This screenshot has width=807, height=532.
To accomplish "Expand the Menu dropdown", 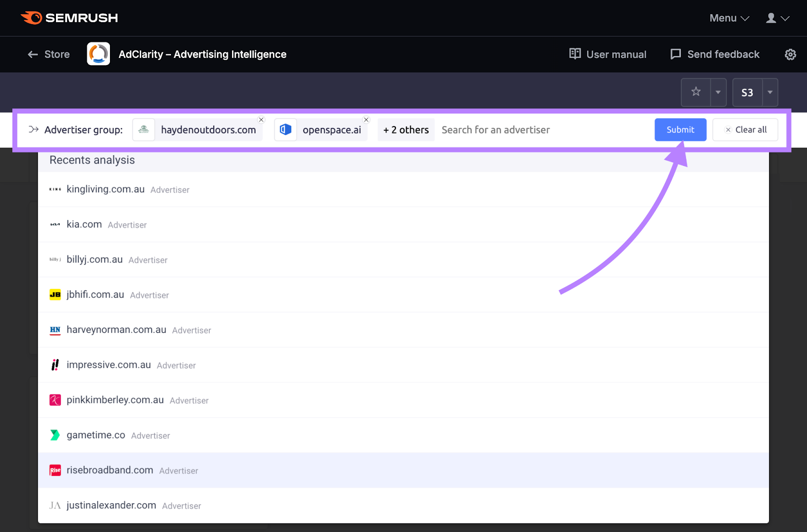I will [x=729, y=18].
